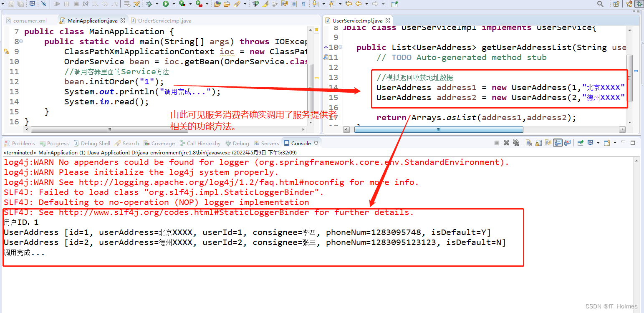
Task: Click the Terminate icon in main toolbar
Action: [x=76, y=4]
